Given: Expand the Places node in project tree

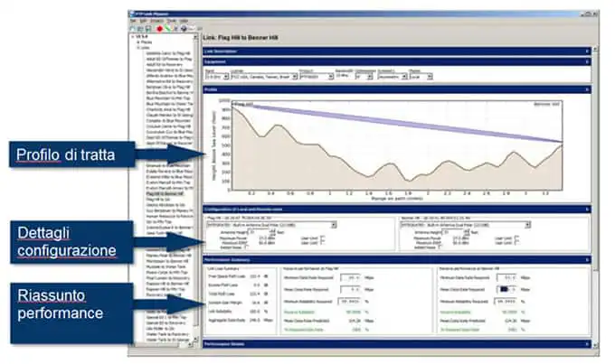Looking at the screenshot, I should pos(138,42).
